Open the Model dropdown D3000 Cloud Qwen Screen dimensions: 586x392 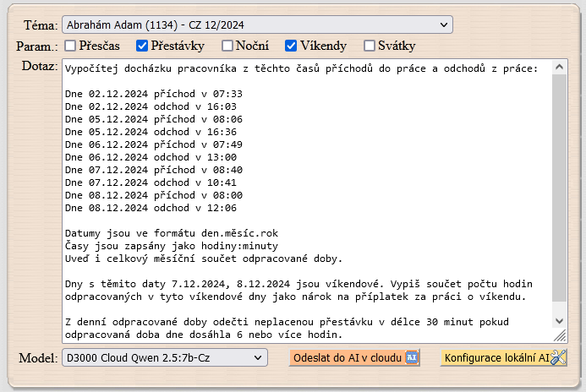[165, 357]
